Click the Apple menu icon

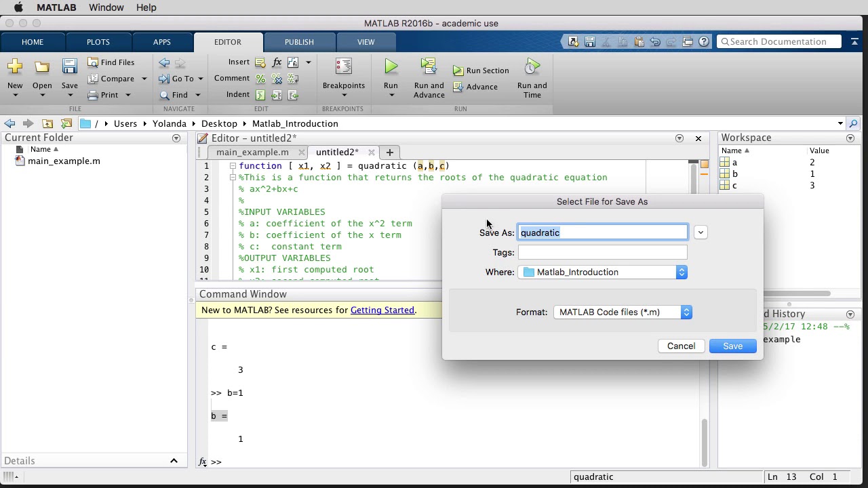[18, 7]
